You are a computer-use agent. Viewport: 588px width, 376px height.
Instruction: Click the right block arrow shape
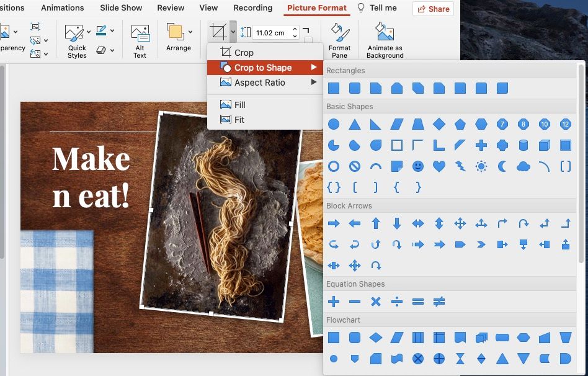pos(334,223)
